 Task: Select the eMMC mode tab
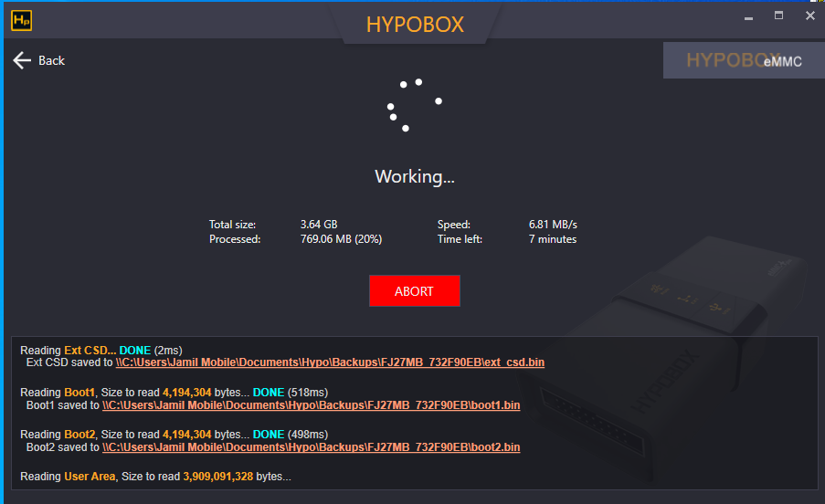(x=744, y=60)
